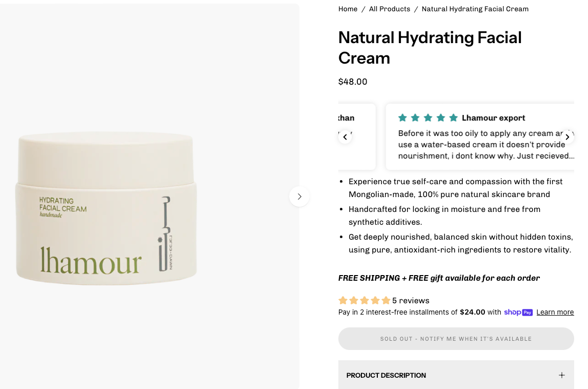Image resolution: width=588 pixels, height=389 pixels.
Task: Go to All Products breadcrumb
Action: point(389,9)
